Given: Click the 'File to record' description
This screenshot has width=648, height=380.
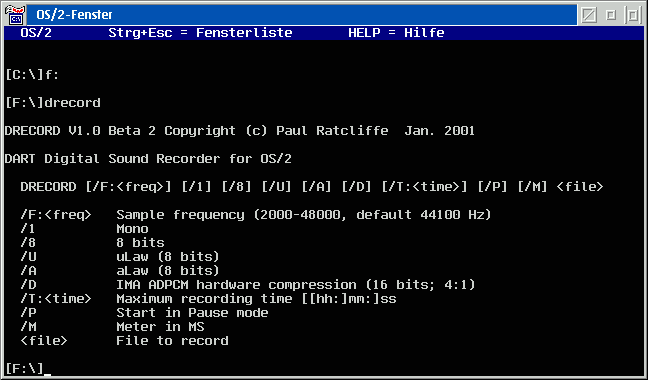Looking at the screenshot, I should click(172, 341).
